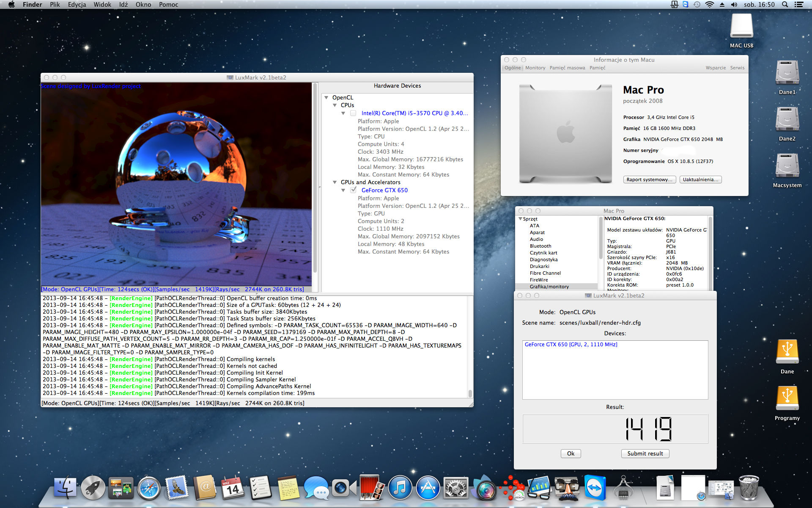This screenshot has height=508, width=812.
Task: Collapse the CPUs tree node
Action: click(335, 105)
